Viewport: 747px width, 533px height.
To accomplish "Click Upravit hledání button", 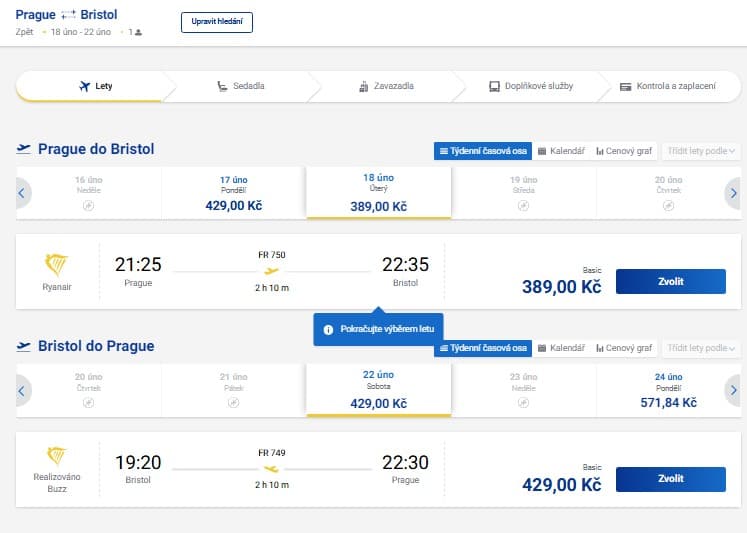I will [217, 22].
